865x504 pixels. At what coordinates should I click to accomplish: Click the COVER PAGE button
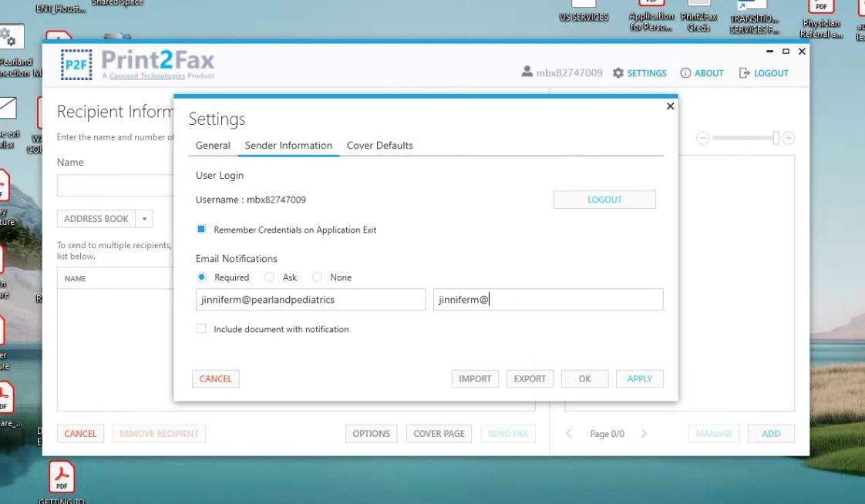(x=439, y=433)
